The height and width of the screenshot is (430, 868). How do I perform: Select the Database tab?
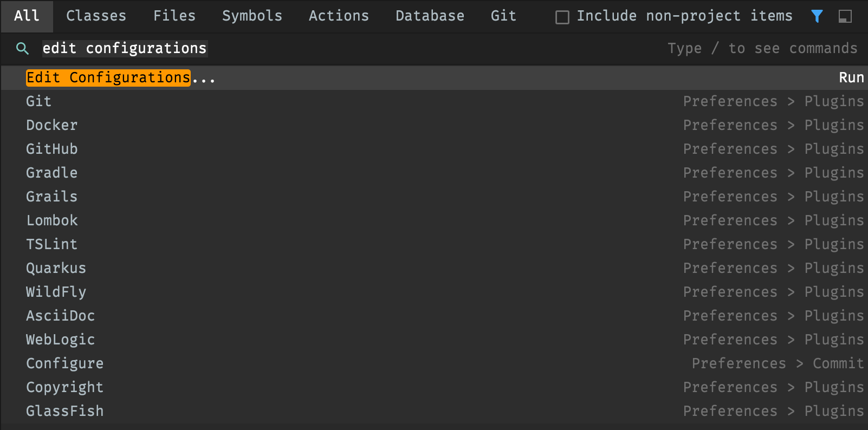pyautogui.click(x=430, y=16)
